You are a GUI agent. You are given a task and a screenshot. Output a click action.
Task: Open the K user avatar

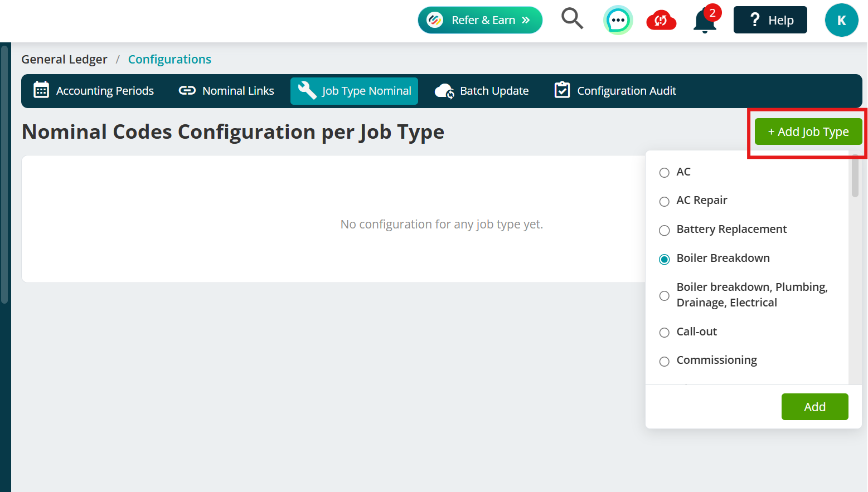[841, 20]
